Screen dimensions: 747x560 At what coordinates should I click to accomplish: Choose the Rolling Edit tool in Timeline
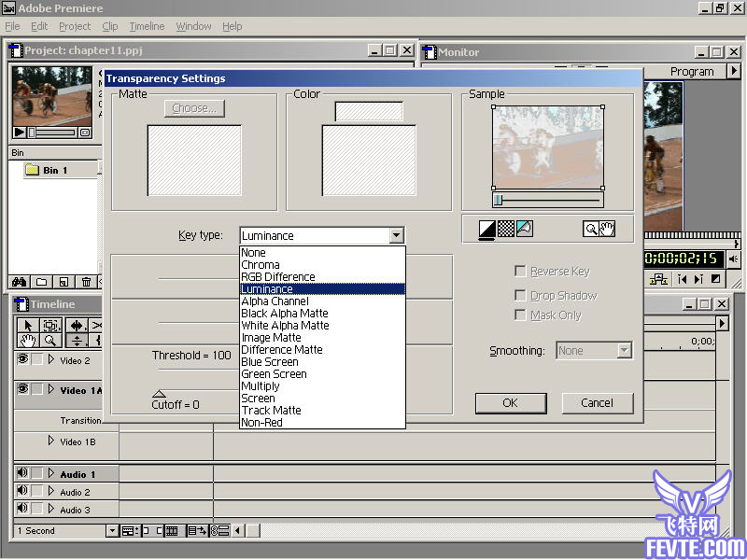click(77, 325)
